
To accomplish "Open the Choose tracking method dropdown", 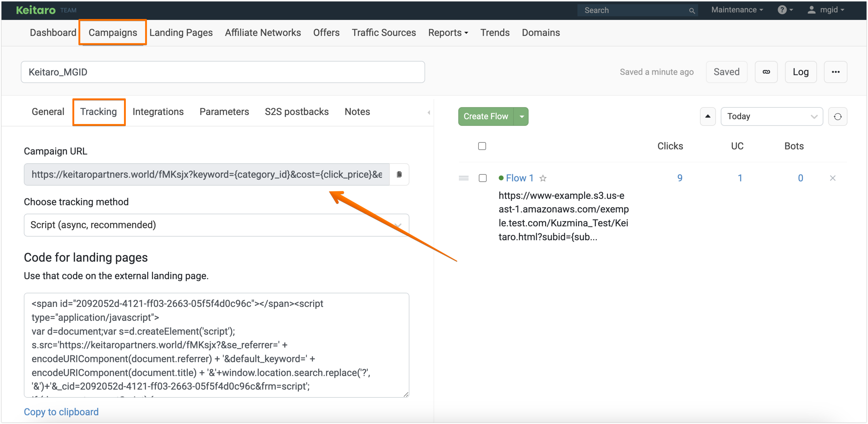I will coord(216,225).
